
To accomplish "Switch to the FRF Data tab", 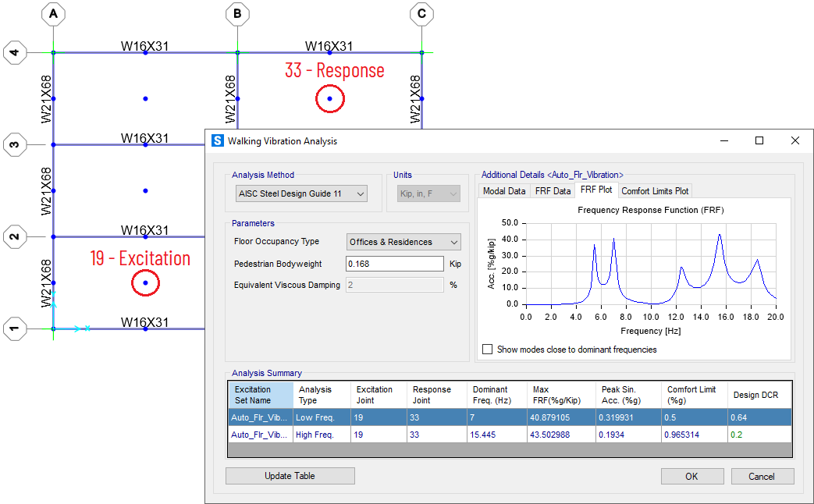I will pyautogui.click(x=553, y=191).
